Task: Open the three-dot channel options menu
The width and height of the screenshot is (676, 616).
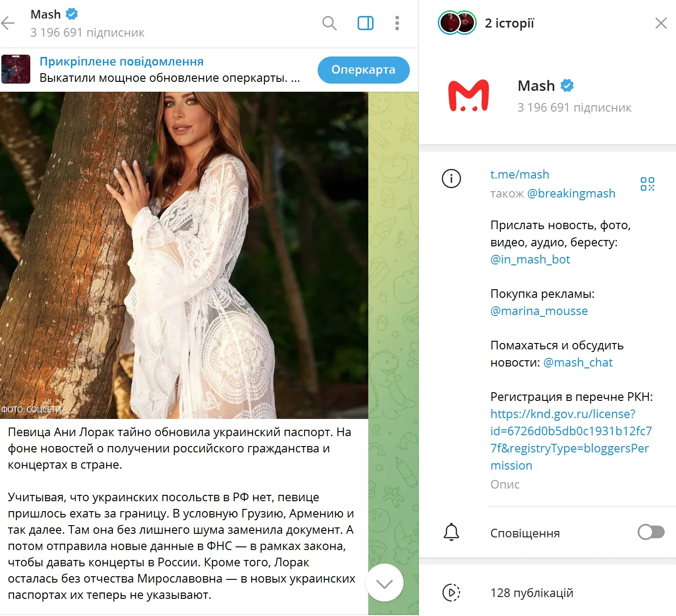Action: point(397,23)
